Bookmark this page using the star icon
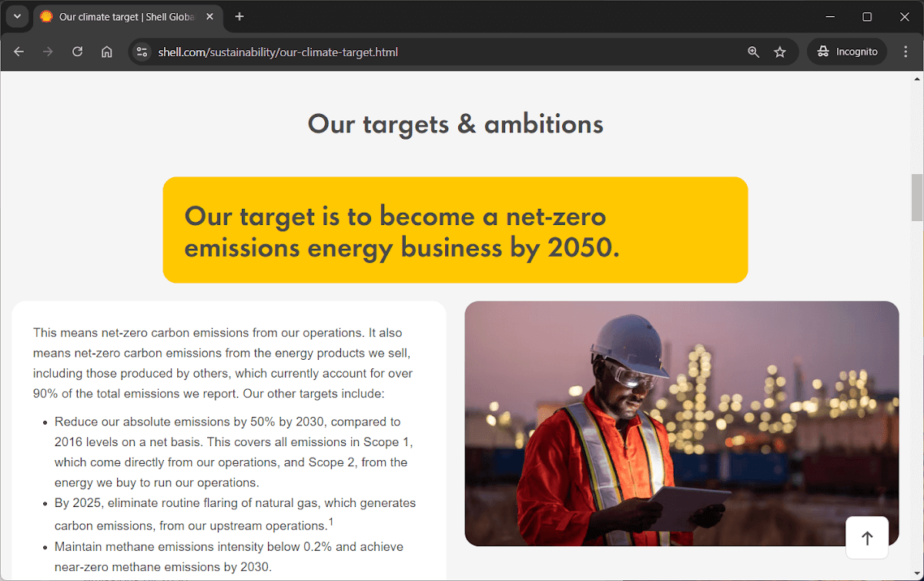 (780, 52)
